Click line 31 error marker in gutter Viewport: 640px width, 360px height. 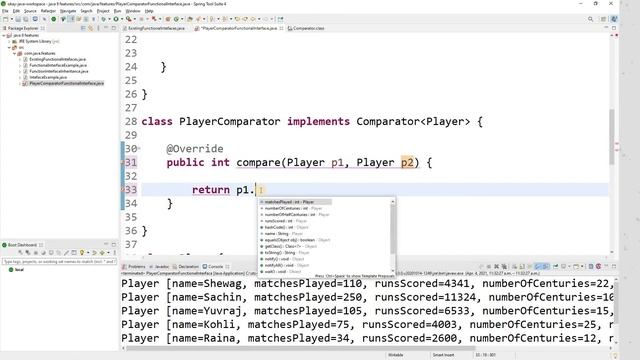122,162
